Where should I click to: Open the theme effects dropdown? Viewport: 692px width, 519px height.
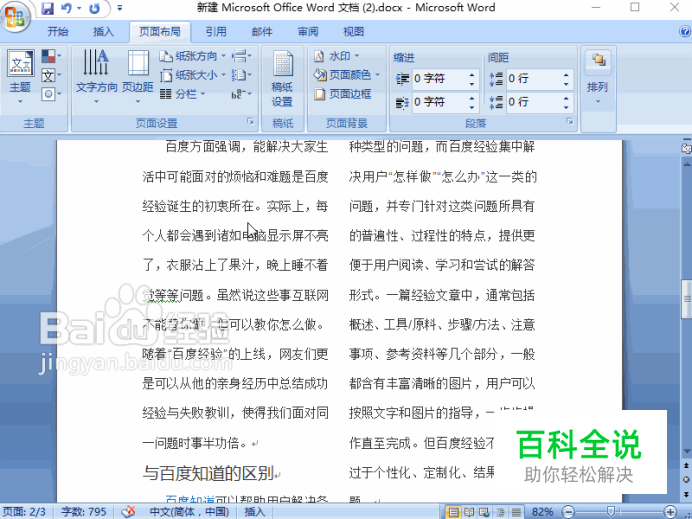(x=51, y=94)
